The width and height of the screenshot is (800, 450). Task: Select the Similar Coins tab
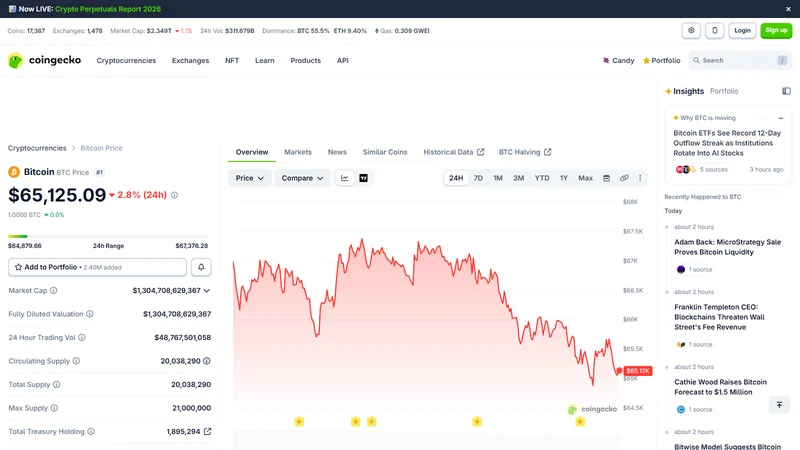coord(385,152)
